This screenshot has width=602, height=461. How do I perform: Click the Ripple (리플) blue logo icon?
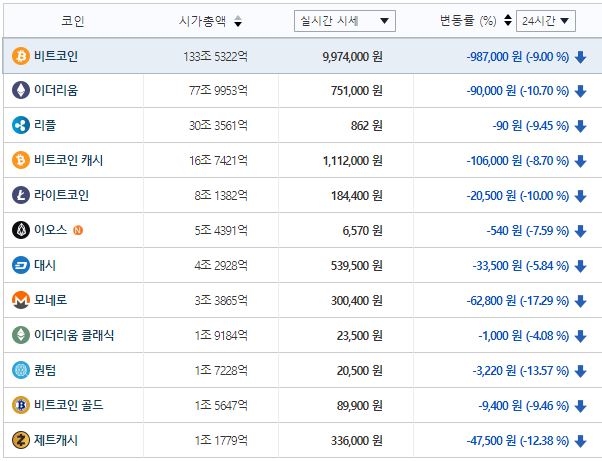[20, 126]
